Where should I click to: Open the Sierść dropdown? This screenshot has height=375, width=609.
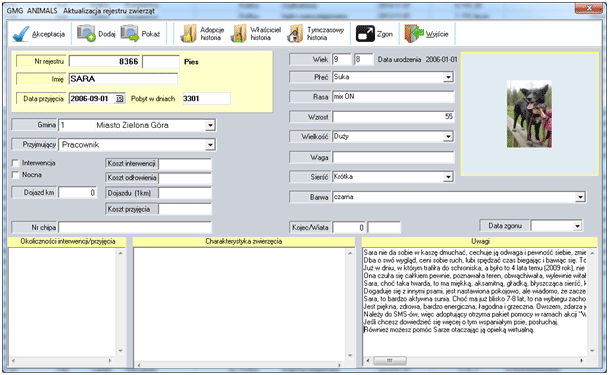click(448, 177)
